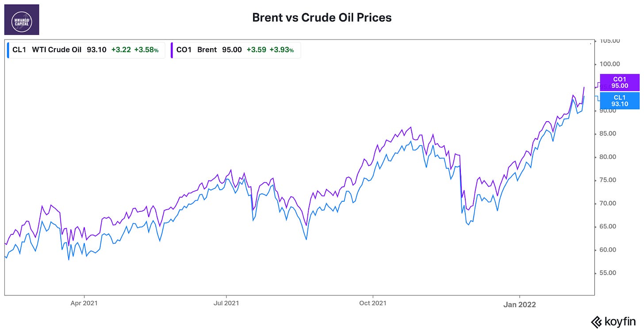Click the Jan 2022 date axis label
The height and width of the screenshot is (333, 644).
[x=519, y=304]
